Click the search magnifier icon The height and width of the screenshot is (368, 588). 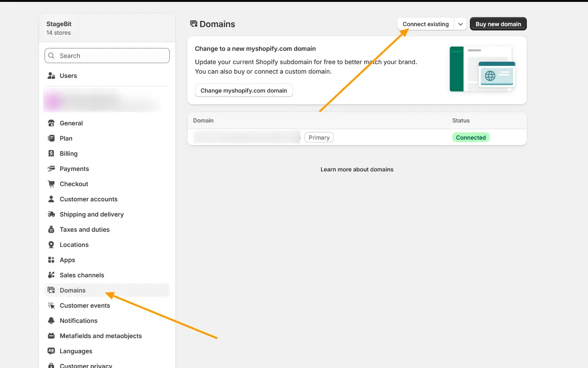pyautogui.click(x=51, y=56)
